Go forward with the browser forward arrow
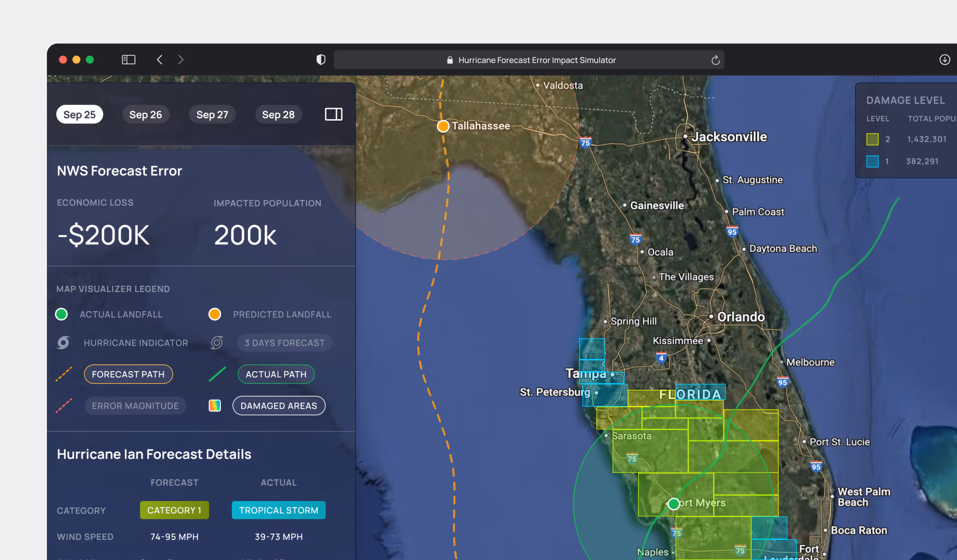The height and width of the screenshot is (560, 957). point(181,59)
